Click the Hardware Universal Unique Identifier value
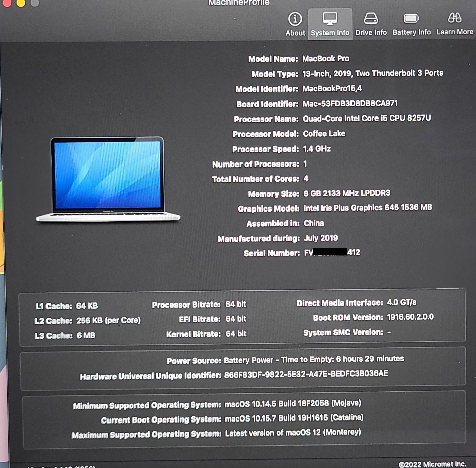This screenshot has width=476, height=468. [x=306, y=374]
